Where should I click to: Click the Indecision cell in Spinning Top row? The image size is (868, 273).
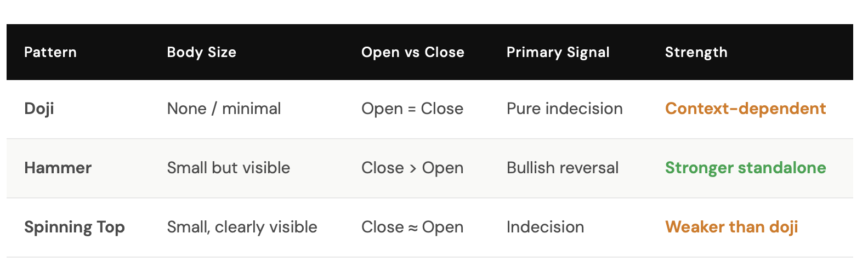(x=545, y=227)
